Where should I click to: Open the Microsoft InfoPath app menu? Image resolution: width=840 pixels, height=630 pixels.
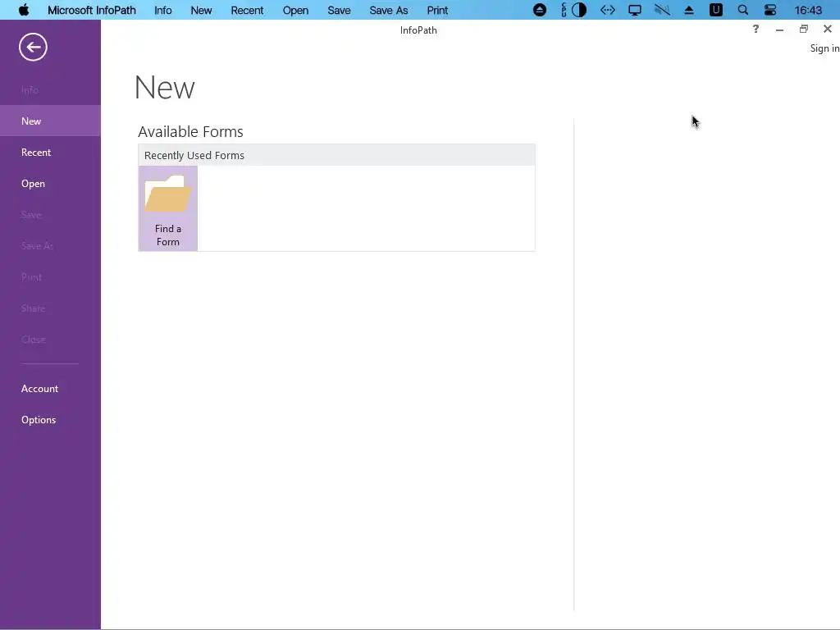click(92, 10)
